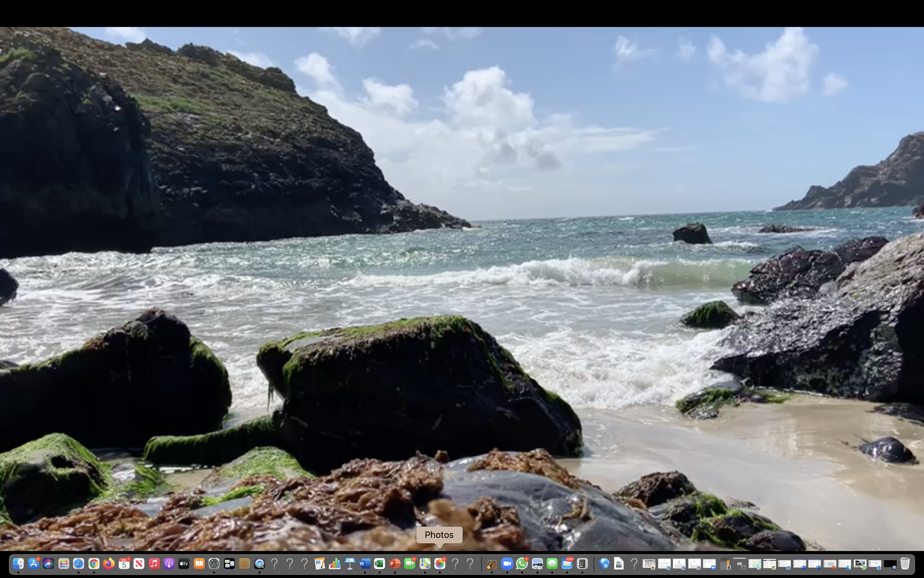Open the disk image file icon

click(619, 564)
